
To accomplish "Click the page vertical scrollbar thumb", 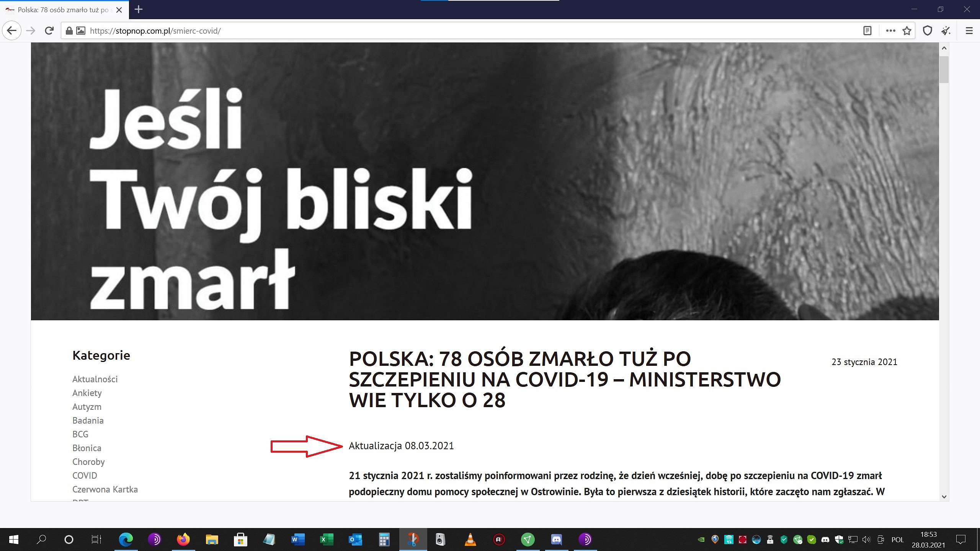I will tap(944, 70).
